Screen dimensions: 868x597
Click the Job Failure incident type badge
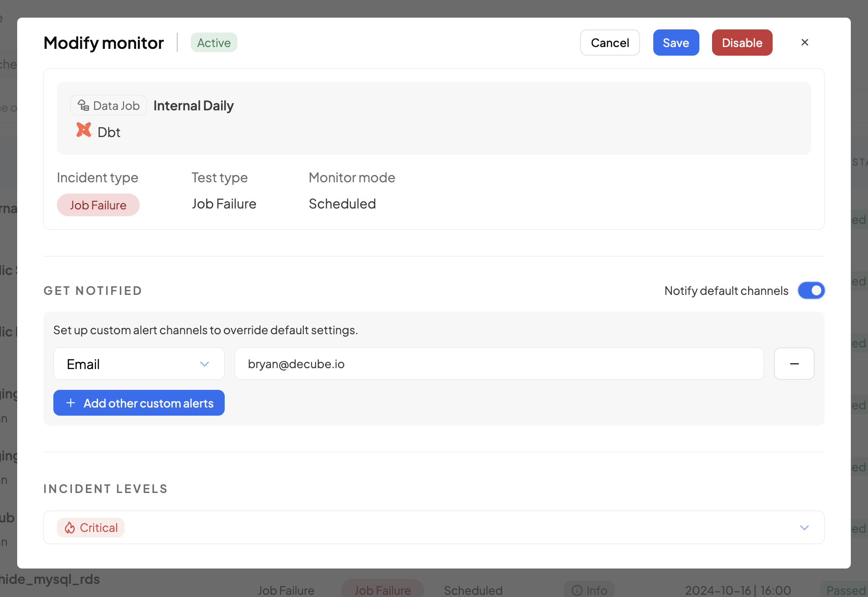click(x=98, y=205)
